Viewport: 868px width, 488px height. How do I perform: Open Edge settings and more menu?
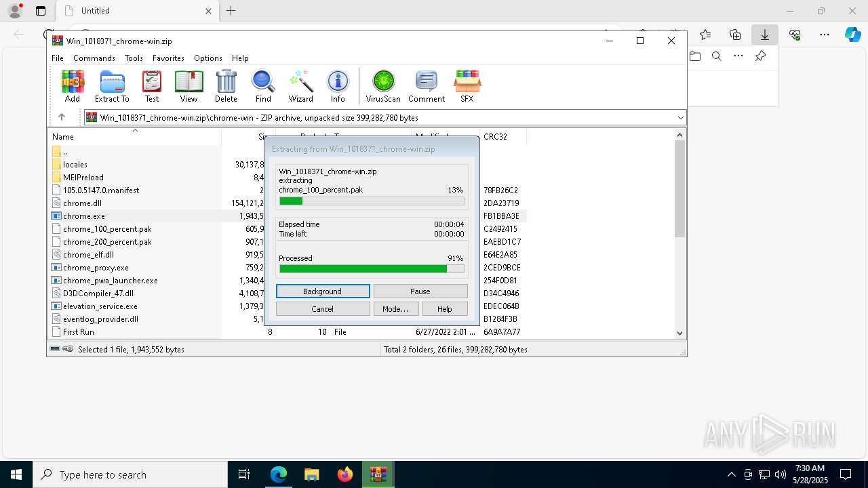tap(825, 35)
